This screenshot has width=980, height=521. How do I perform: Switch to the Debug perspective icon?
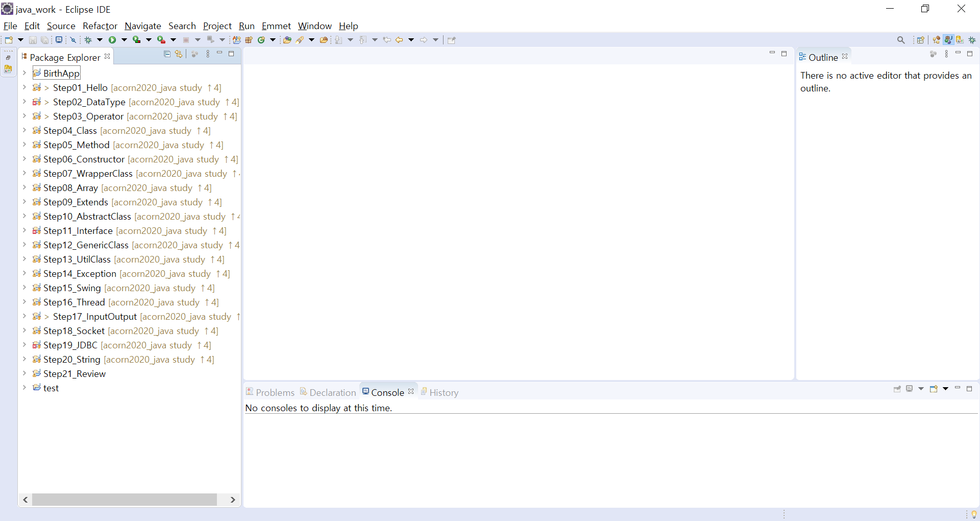tap(972, 40)
